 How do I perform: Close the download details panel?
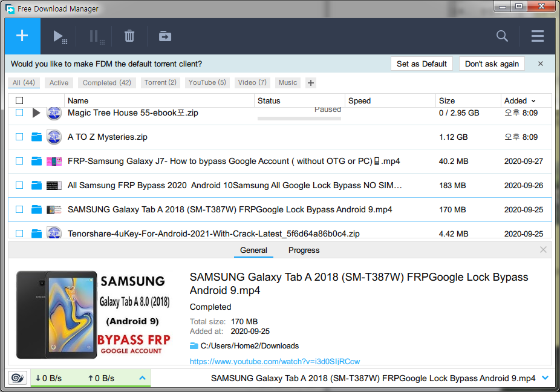pos(543,250)
